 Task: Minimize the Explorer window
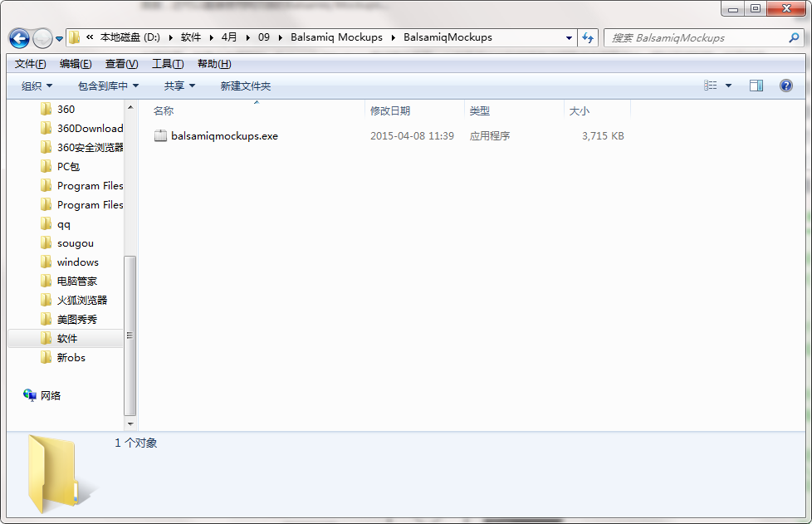pos(733,9)
